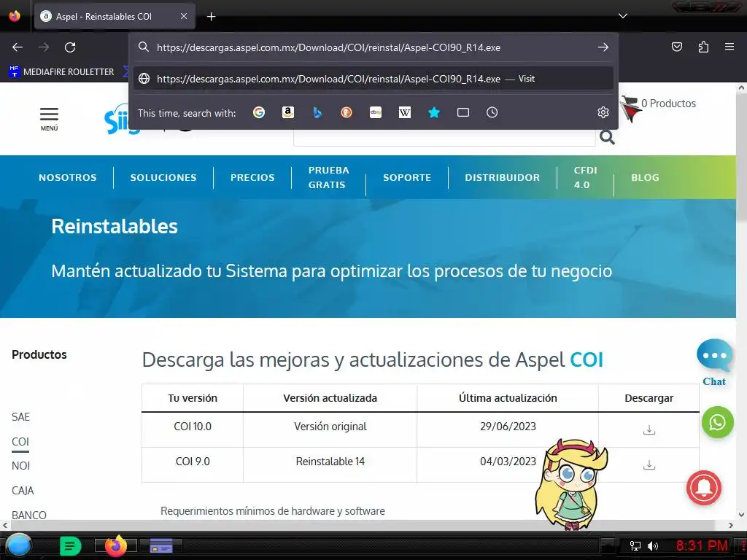Open the DISTRIBUIDOR menu
Viewport: 747px width, 560px height.
(x=502, y=178)
